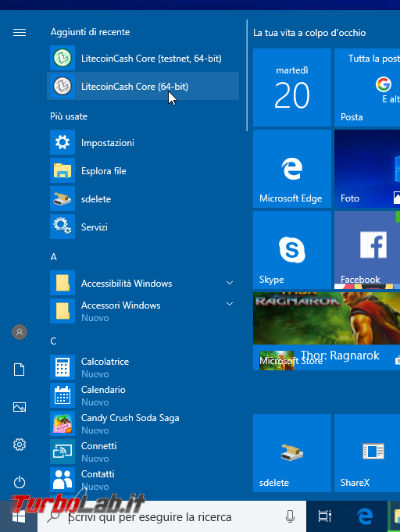This screenshot has width=400, height=532.
Task: Open the Foto tile
Action: point(367,169)
